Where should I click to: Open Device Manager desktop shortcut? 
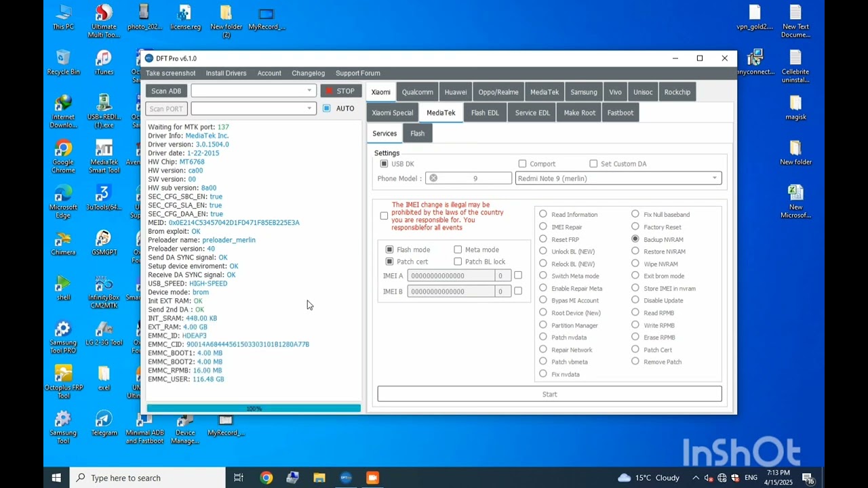[x=185, y=428]
